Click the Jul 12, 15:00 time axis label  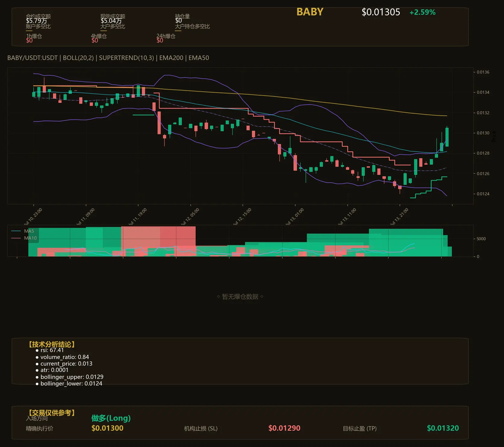(242, 217)
